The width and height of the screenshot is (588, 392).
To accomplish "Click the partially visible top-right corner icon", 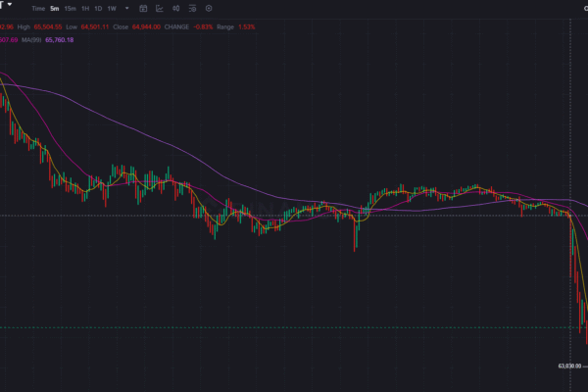I will click(x=585, y=8).
